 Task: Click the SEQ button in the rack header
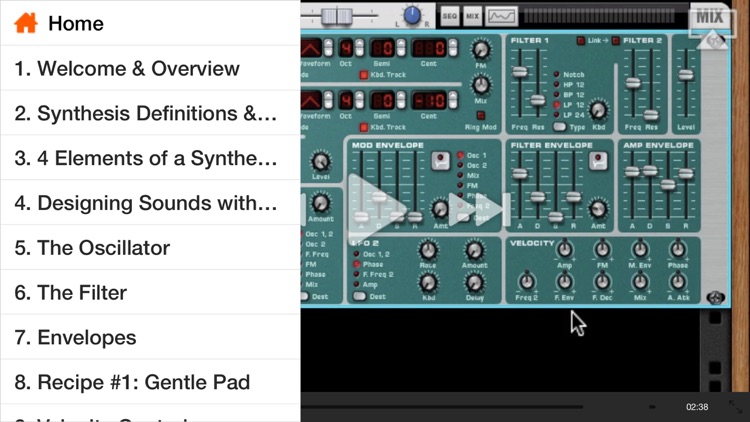pos(450,16)
